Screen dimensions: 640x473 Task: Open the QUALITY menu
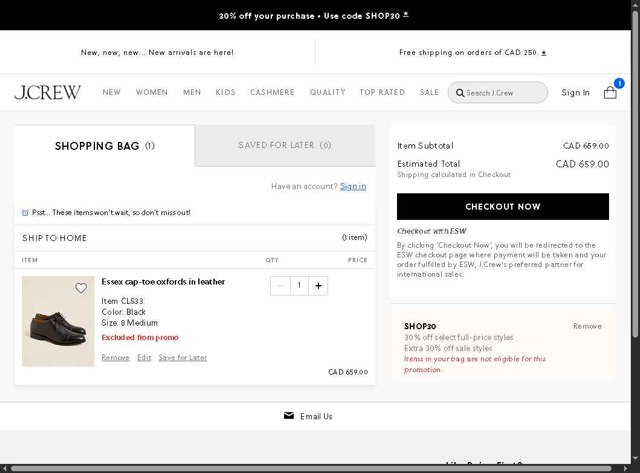pos(327,92)
